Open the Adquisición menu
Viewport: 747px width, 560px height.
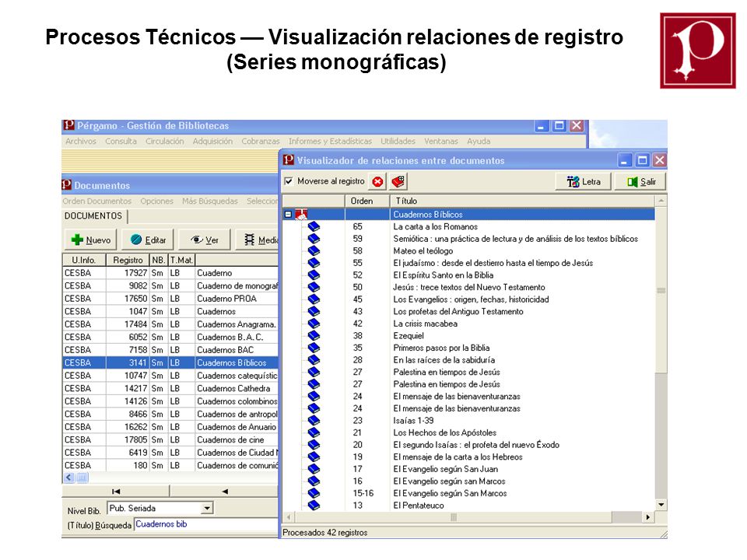point(212,142)
